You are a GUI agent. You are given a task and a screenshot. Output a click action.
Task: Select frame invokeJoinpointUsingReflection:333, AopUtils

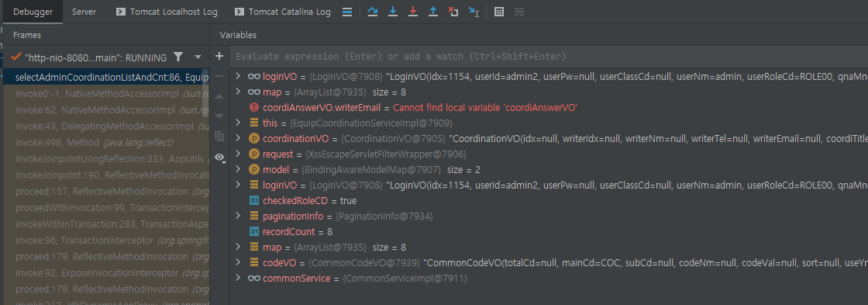tap(105, 158)
